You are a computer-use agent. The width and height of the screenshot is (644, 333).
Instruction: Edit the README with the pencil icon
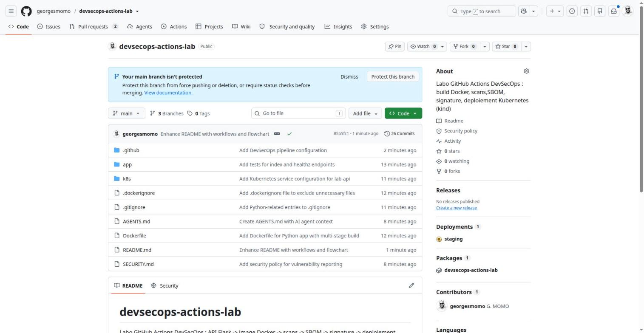pyautogui.click(x=411, y=285)
